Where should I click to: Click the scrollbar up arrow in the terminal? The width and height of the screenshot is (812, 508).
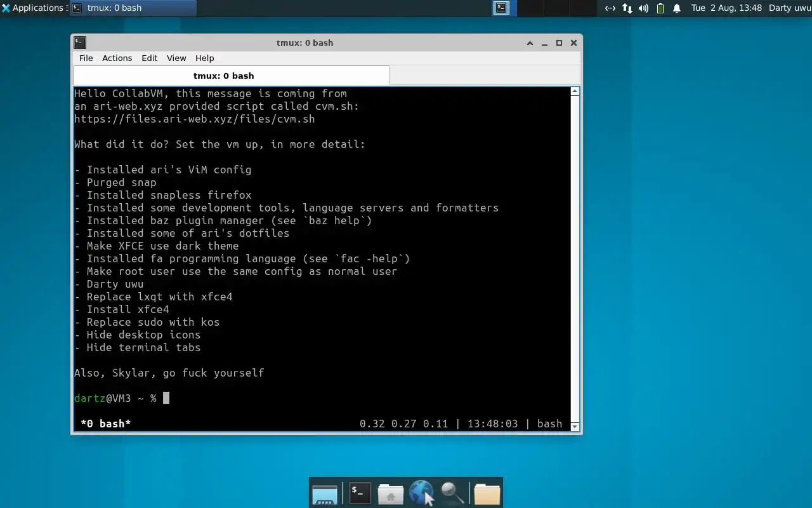(x=575, y=91)
